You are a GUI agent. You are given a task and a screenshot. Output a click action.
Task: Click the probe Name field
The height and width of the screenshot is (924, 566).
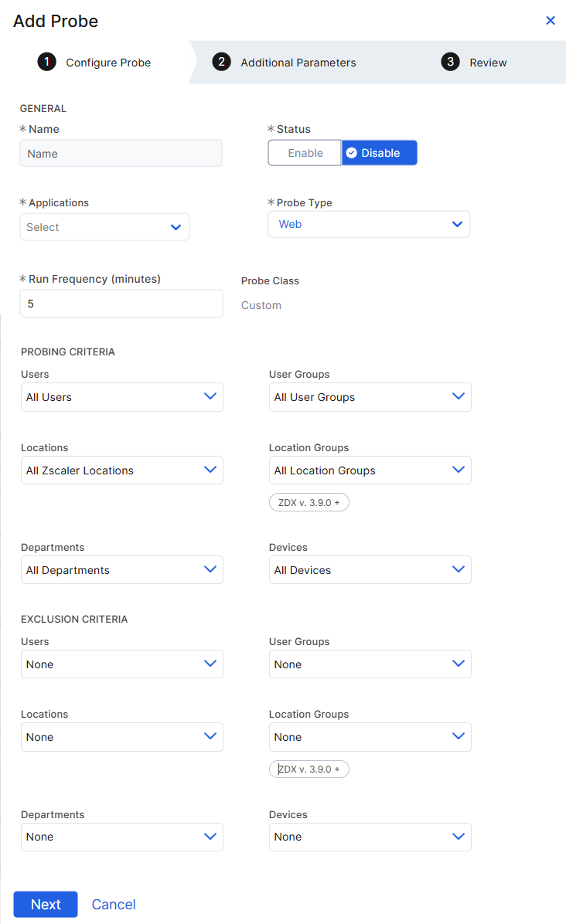(x=121, y=154)
